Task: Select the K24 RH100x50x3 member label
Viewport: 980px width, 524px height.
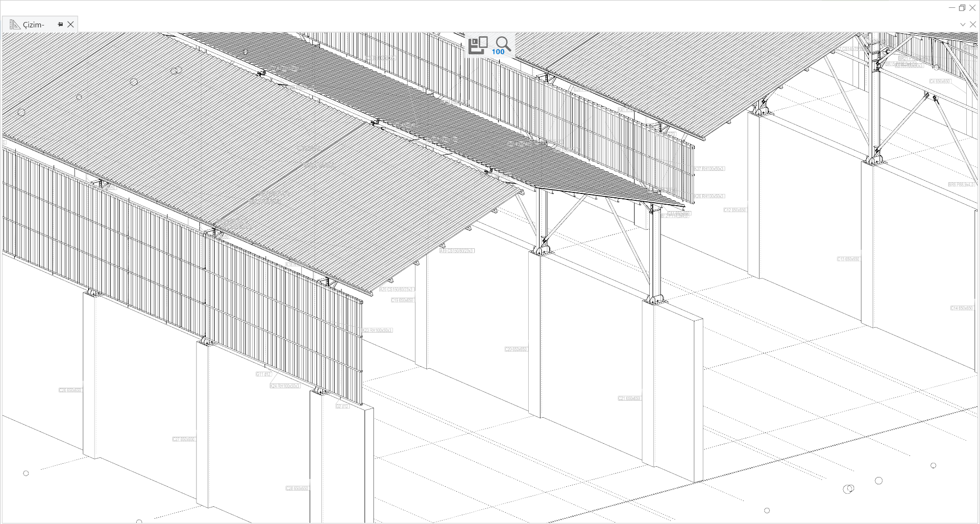Action: click(285, 386)
